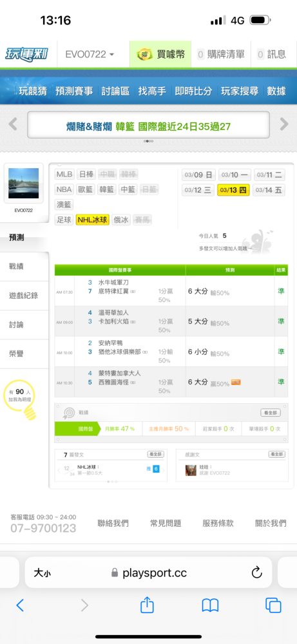Show next banner with right arrow
The height and width of the screenshot is (644, 297).
(284, 124)
